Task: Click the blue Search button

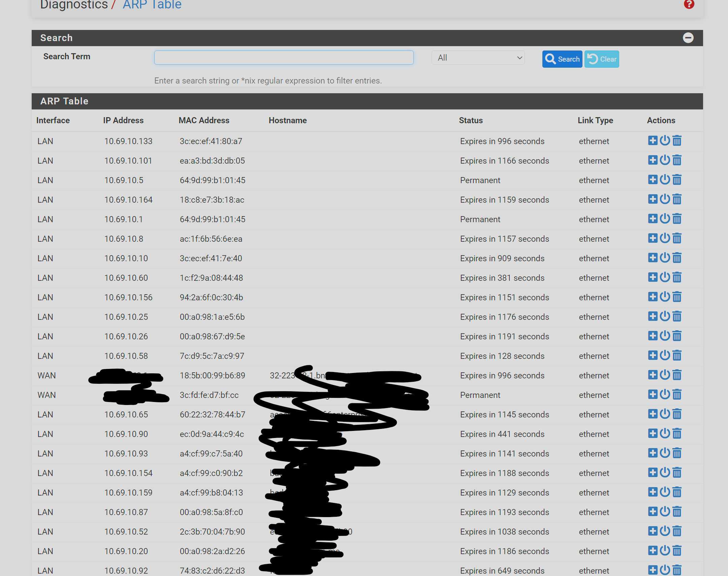Action: pos(562,59)
